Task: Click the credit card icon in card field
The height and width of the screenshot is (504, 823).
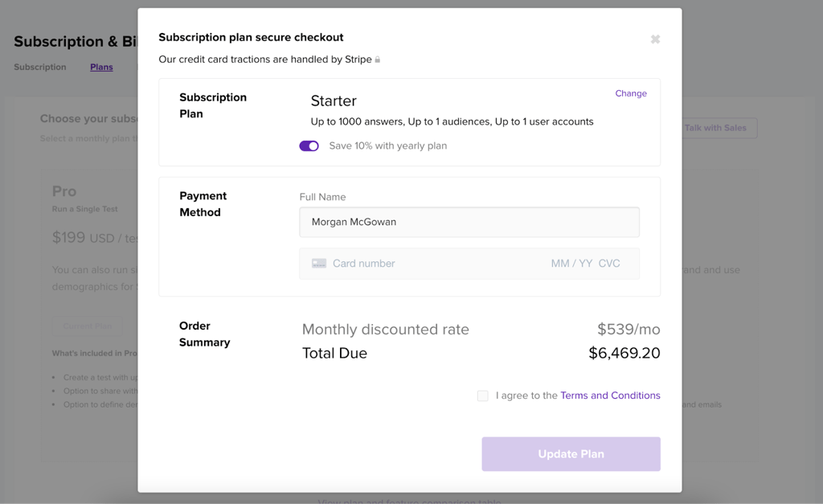Action: click(318, 264)
